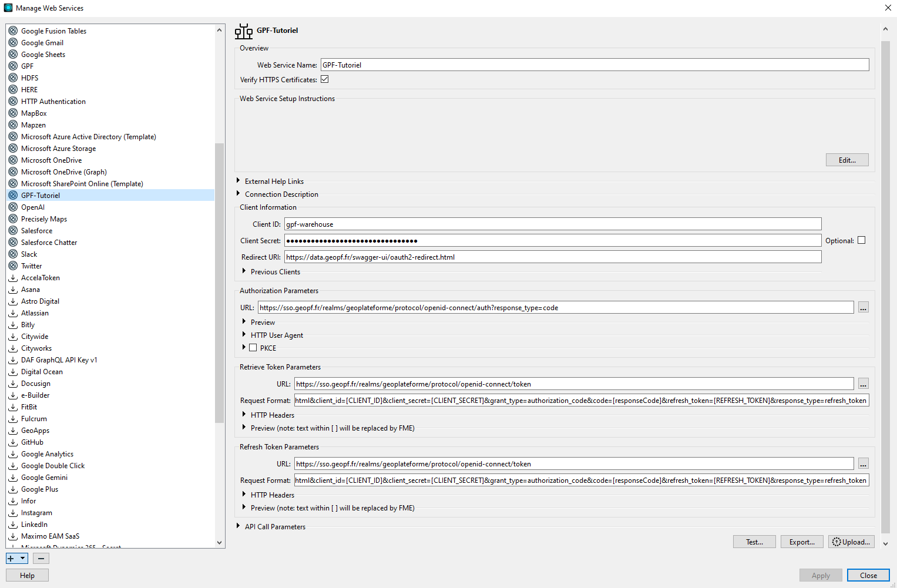The height and width of the screenshot is (588, 897).
Task: Enable the PKCE checkbox
Action: pyautogui.click(x=253, y=348)
